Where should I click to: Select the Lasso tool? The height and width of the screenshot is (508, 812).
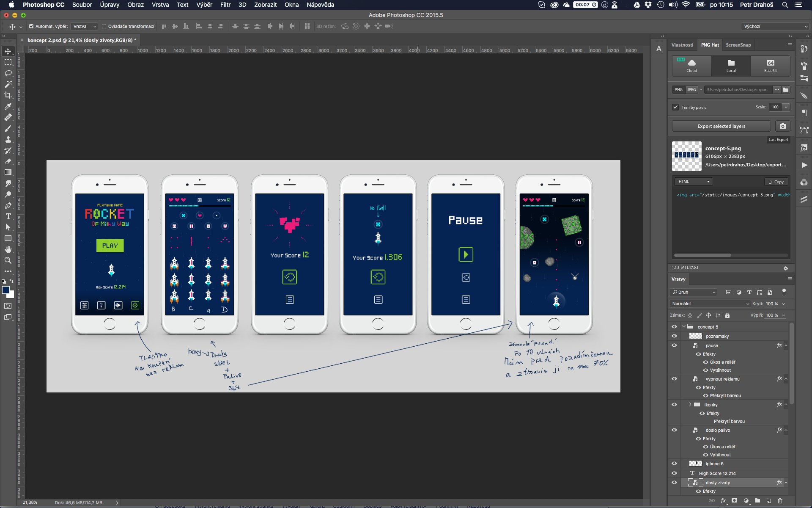click(8, 73)
